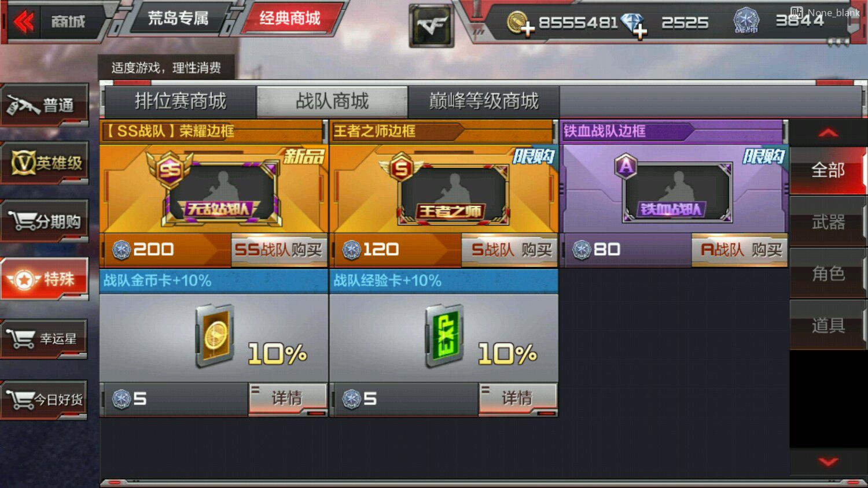Tap the gold coin plus icon
The height and width of the screenshot is (488, 868).
(519, 24)
